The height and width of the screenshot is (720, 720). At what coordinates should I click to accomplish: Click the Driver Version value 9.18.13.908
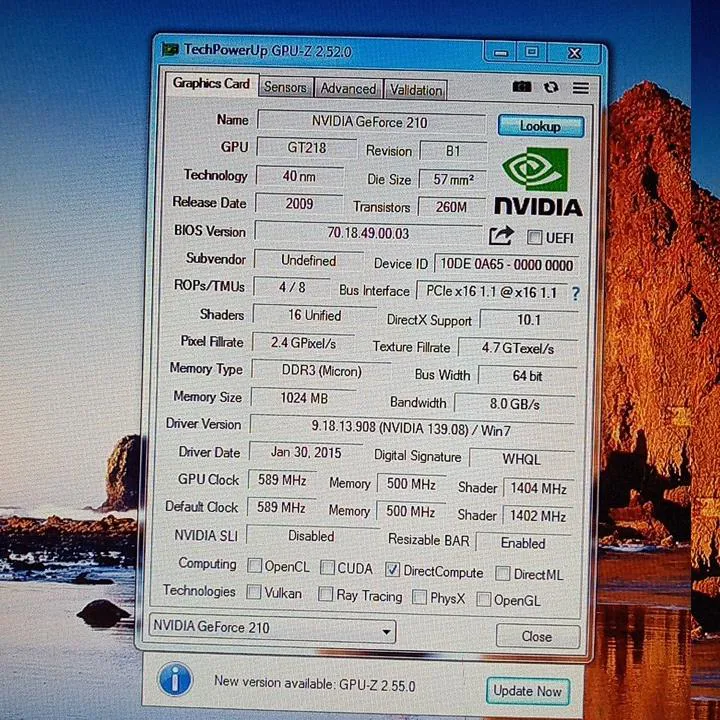coord(411,428)
